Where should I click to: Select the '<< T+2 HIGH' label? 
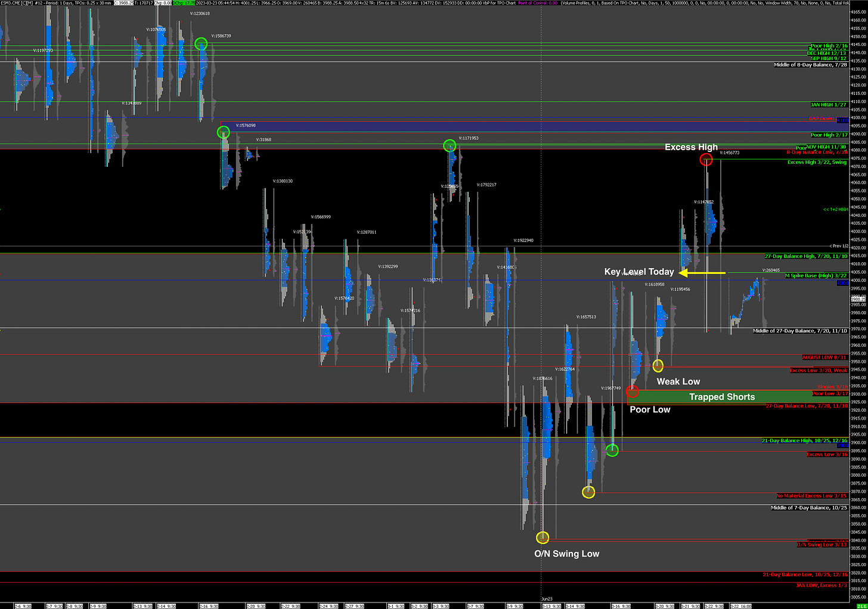835,210
